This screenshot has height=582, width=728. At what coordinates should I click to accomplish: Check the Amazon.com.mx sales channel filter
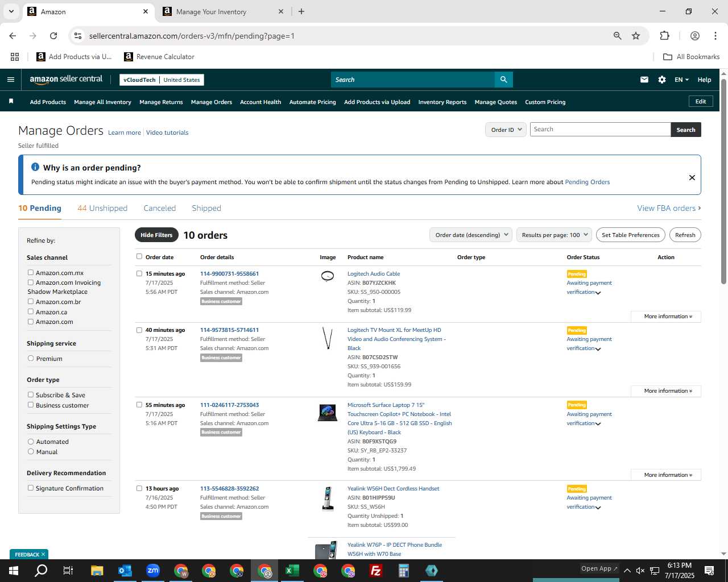pos(31,273)
